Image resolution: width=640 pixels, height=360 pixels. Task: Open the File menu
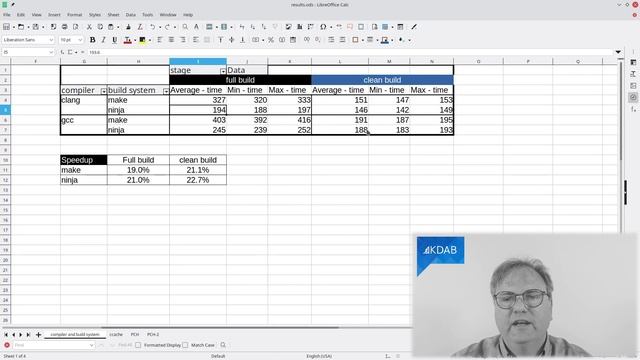(7, 15)
